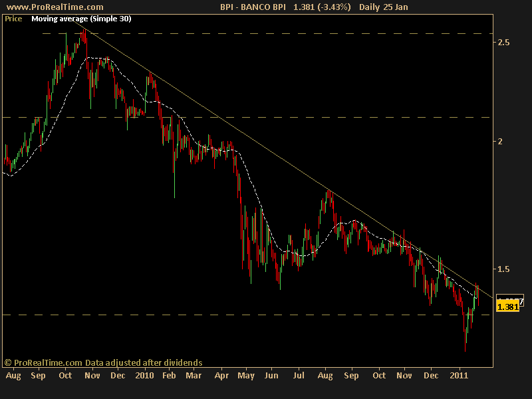The image size is (532, 399).
Task: Click the 2.5 price axis label
Action: coord(503,42)
